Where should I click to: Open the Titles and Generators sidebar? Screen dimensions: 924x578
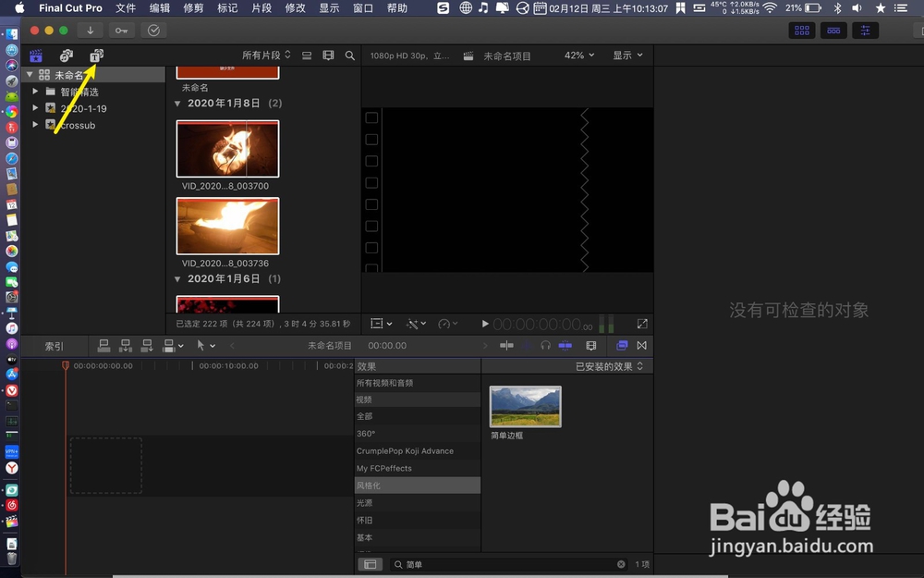pyautogui.click(x=96, y=55)
